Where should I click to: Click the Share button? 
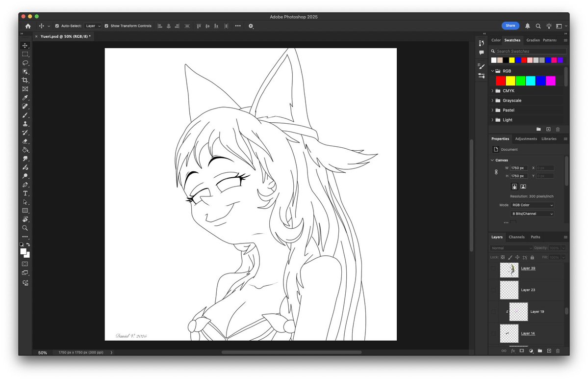511,26
